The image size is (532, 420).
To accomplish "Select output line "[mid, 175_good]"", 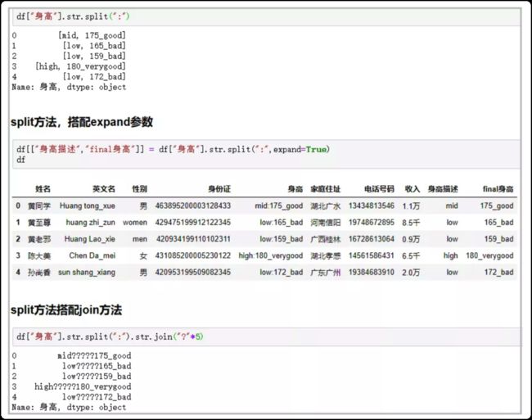I will [x=92, y=35].
